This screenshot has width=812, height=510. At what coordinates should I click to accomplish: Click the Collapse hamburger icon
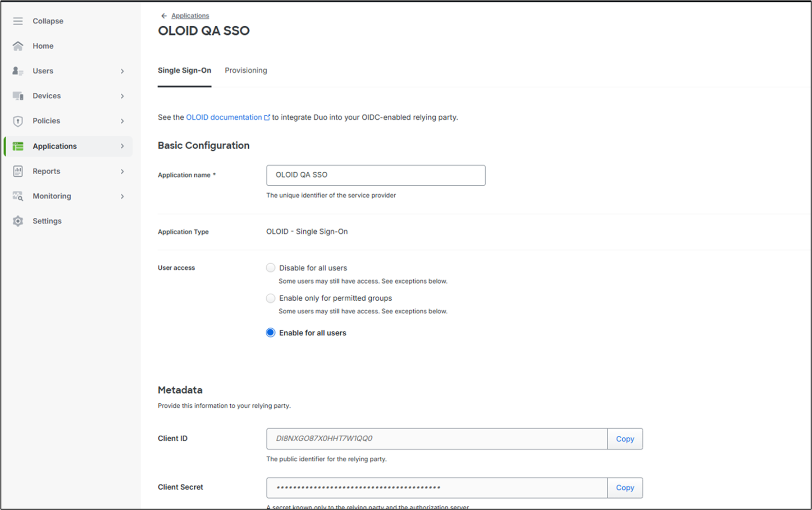tap(18, 21)
